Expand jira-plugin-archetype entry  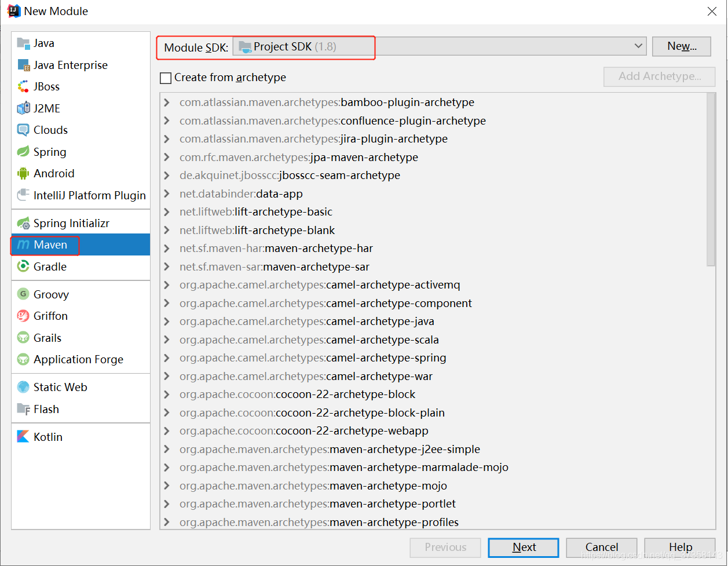coord(167,139)
